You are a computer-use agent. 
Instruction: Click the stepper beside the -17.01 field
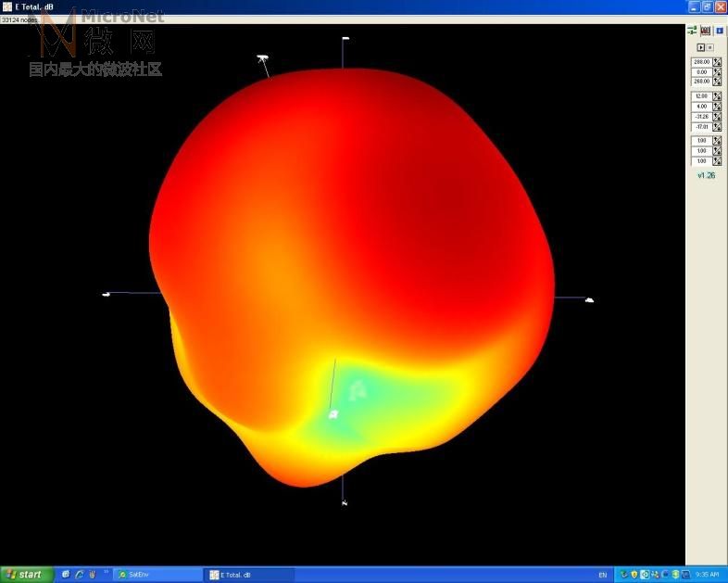[717, 127]
